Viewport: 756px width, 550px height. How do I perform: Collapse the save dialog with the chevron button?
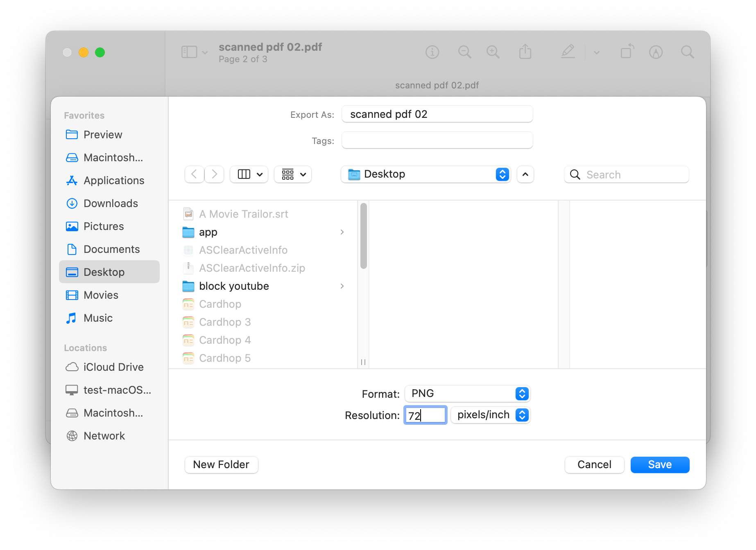[525, 174]
